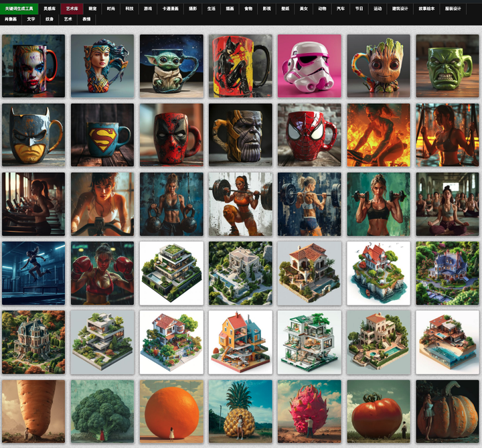Image resolution: width=482 pixels, height=448 pixels.
Task: View the giant pumpkin image
Action: click(447, 411)
